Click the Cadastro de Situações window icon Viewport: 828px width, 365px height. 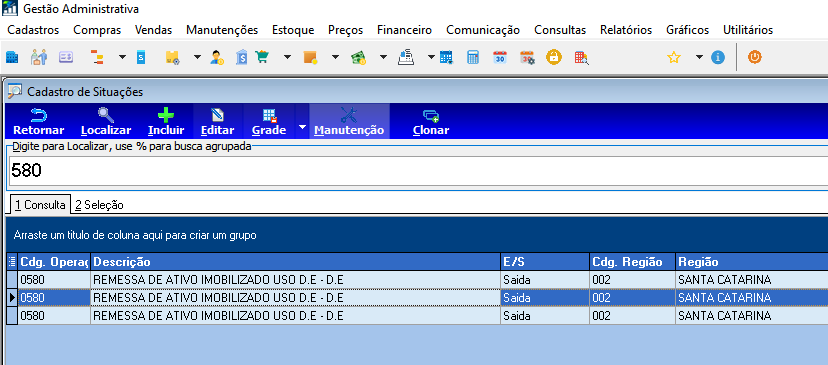point(14,92)
